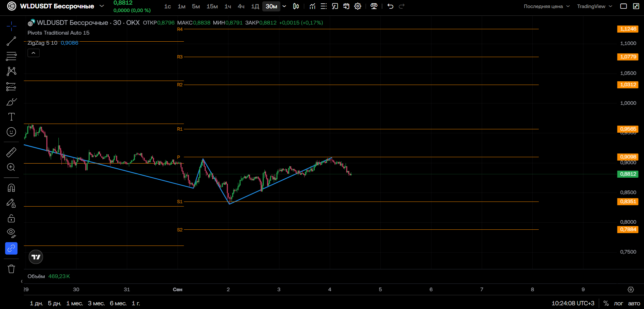Click the 1,0312 R2 price label
644x309 pixels.
(x=628, y=85)
